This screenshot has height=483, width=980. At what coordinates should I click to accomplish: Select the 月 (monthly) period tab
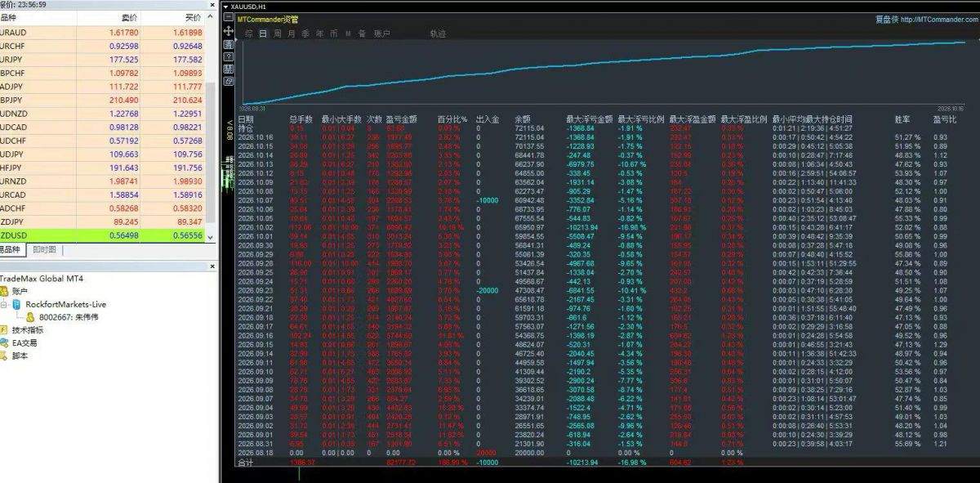point(292,34)
